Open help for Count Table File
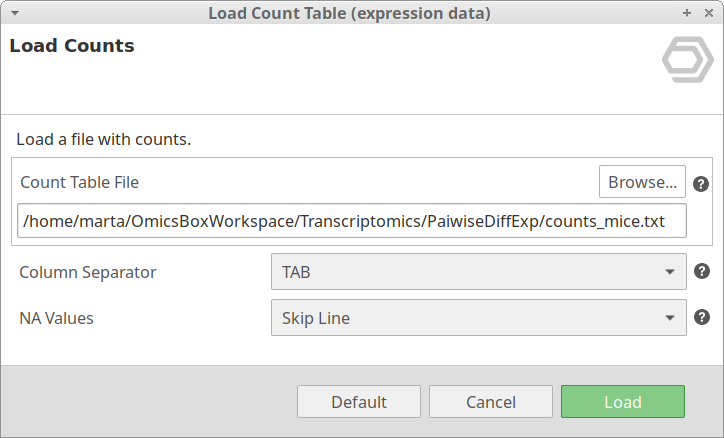The height and width of the screenshot is (438, 724). (701, 184)
